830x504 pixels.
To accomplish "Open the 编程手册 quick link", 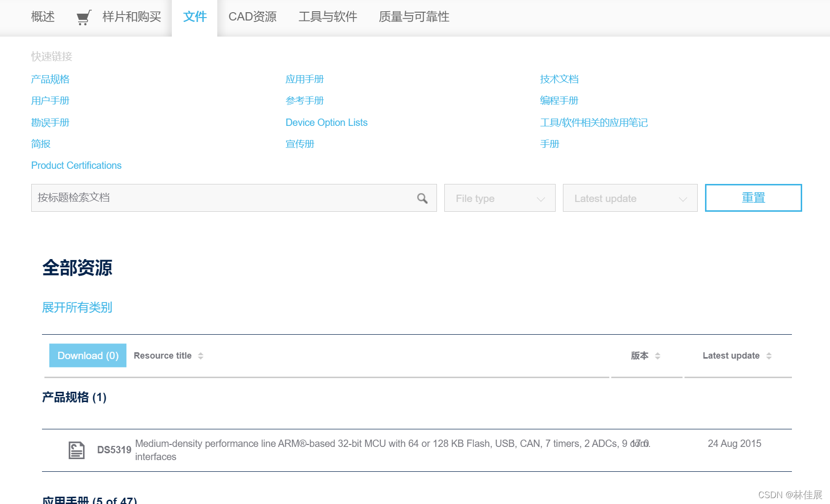I will pos(559,101).
